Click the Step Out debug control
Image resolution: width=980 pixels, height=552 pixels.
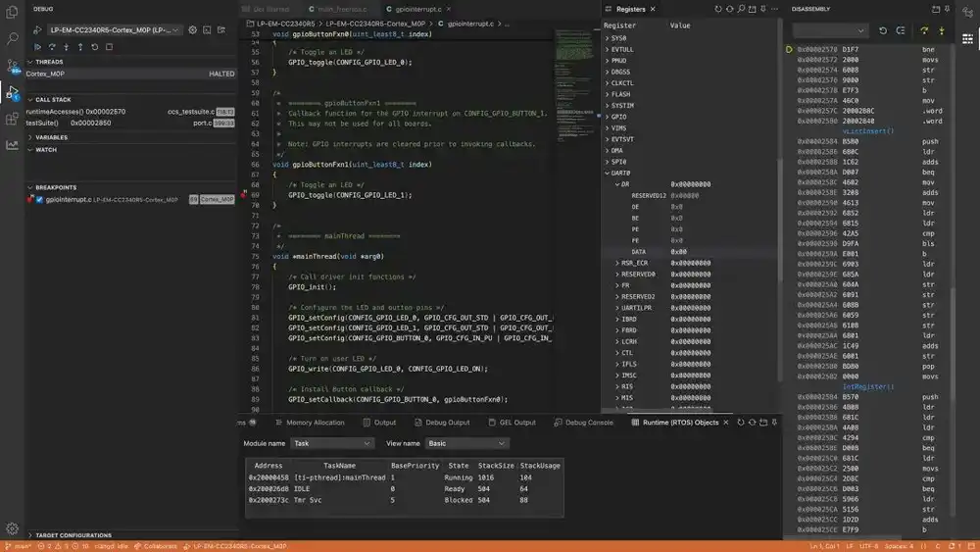point(80,47)
